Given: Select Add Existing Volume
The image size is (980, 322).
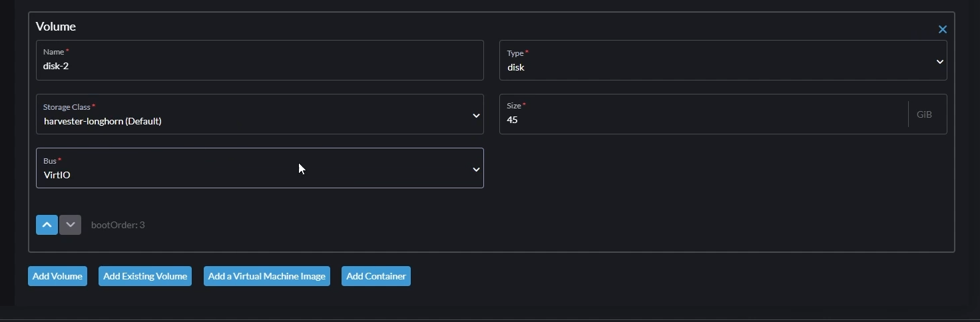Looking at the screenshot, I should pos(145,276).
